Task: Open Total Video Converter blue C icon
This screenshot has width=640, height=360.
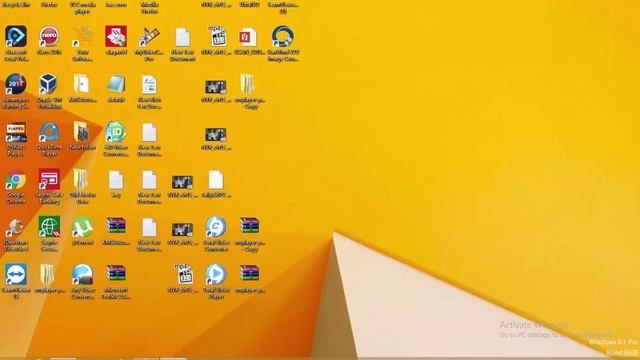Action: (216, 227)
